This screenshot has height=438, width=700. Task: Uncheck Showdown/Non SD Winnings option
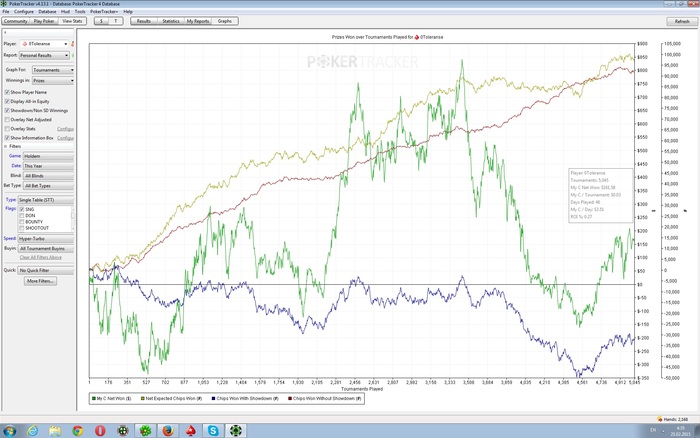click(7, 110)
